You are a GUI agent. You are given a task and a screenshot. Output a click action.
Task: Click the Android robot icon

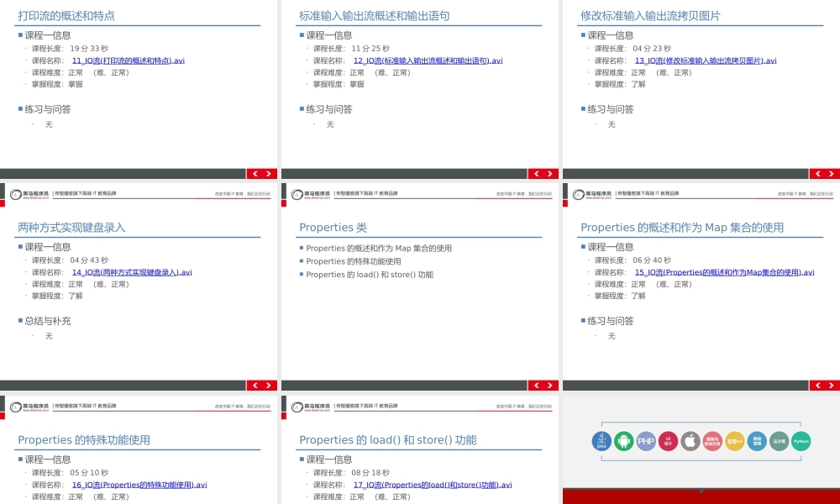tap(623, 440)
